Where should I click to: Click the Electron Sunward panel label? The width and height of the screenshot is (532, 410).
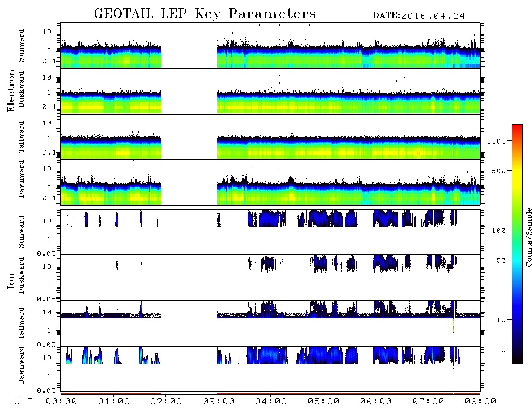point(21,46)
